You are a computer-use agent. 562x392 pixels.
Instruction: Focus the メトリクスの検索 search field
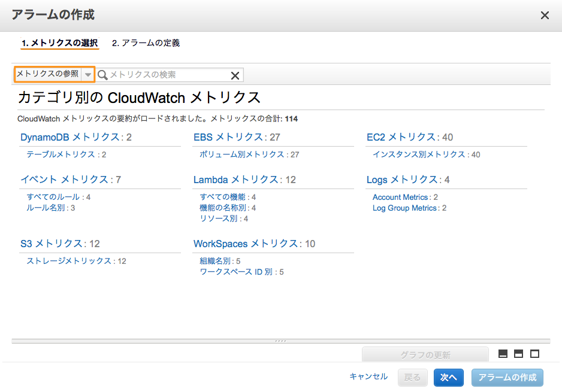168,75
